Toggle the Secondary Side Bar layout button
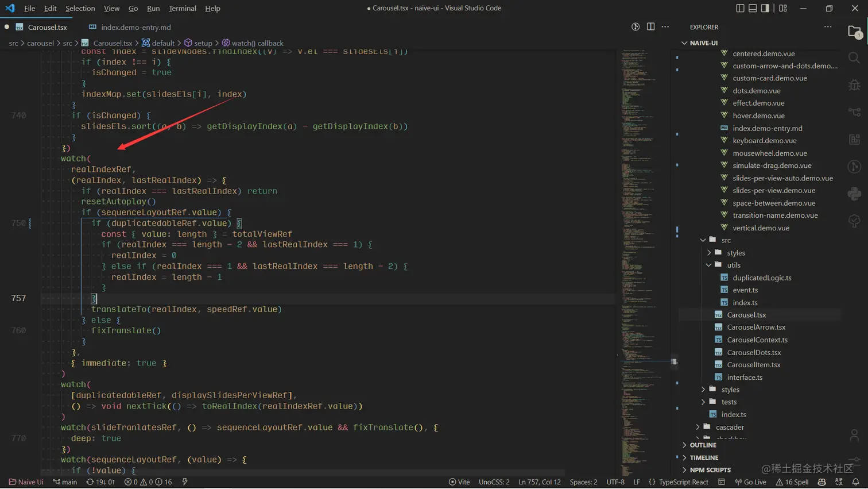 pyautogui.click(x=765, y=8)
